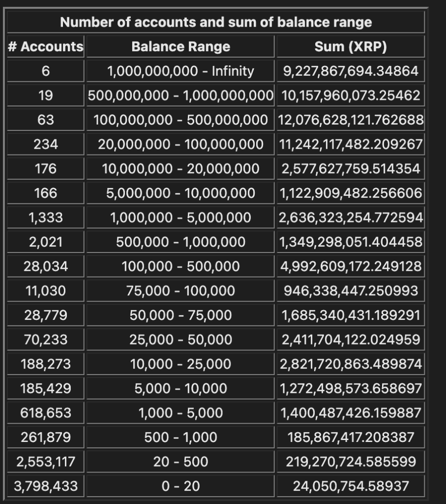Click the '100,000,000 - 500,000,000' range cell
The width and height of the screenshot is (446, 504).
coord(180,120)
